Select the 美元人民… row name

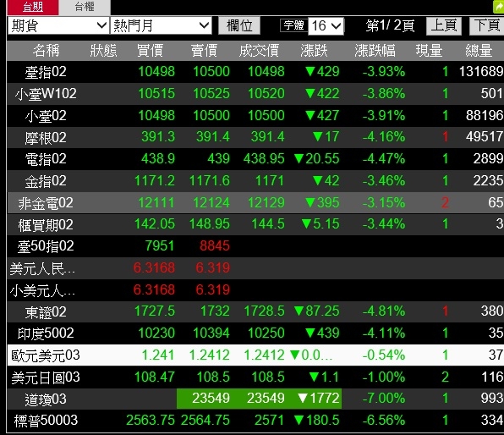[42, 268]
